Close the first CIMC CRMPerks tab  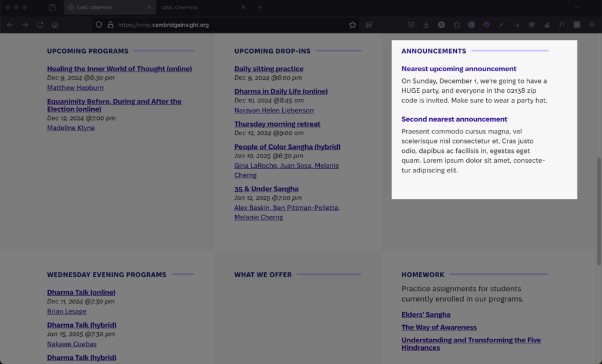click(x=149, y=7)
